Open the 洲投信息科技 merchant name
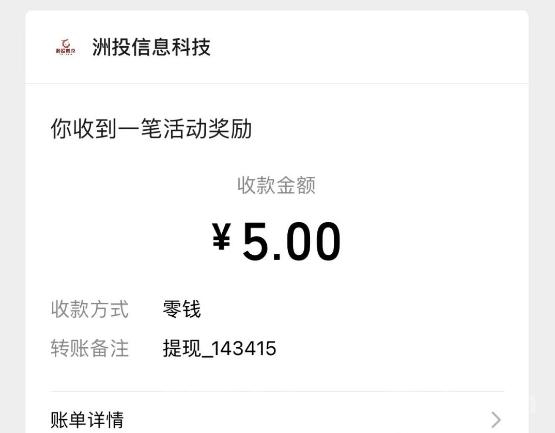Viewport: 555px width, 433px height. point(151,47)
